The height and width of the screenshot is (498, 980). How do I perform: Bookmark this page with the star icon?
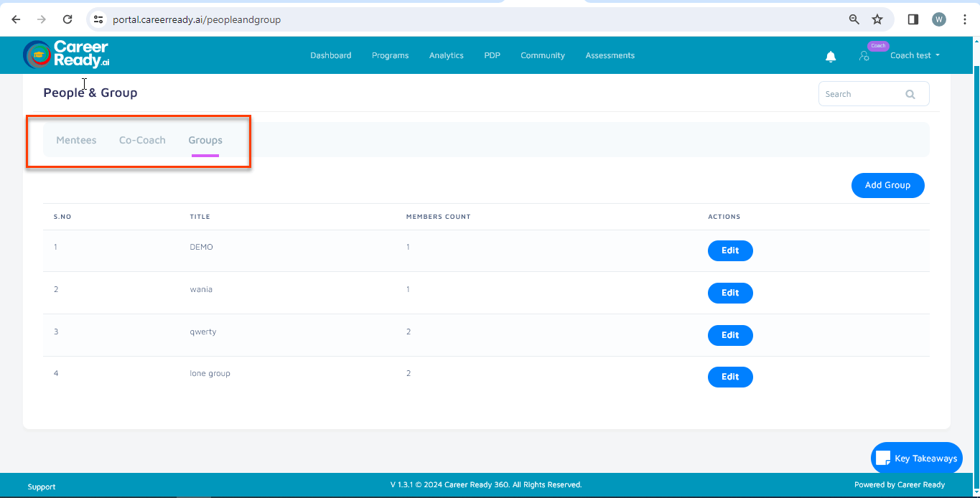pyautogui.click(x=877, y=19)
